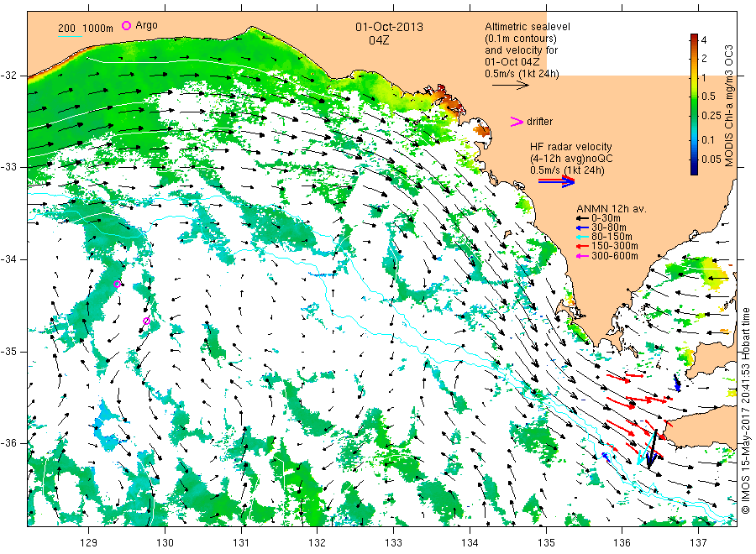Click the colorbar value 4 label
The width and height of the screenshot is (756, 554).
704,40
